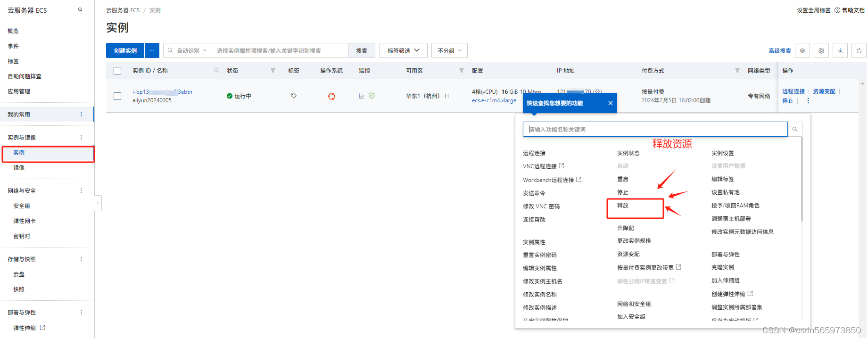868x338 pixels.
Task: Expand the create-instance more options button
Action: coord(152,50)
